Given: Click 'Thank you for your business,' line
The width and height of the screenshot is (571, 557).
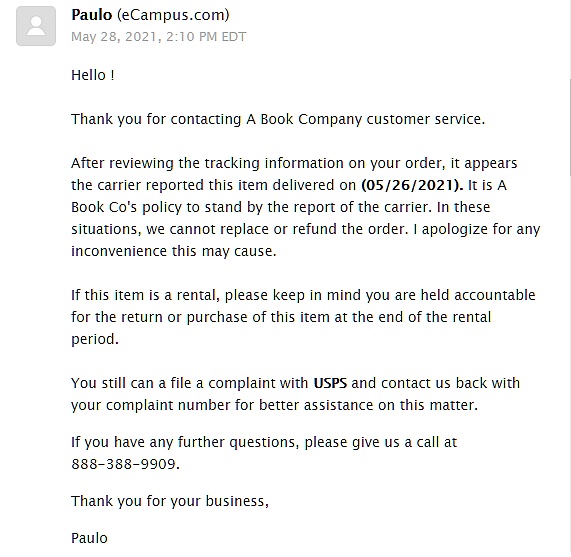Looking at the screenshot, I should pos(170,501).
